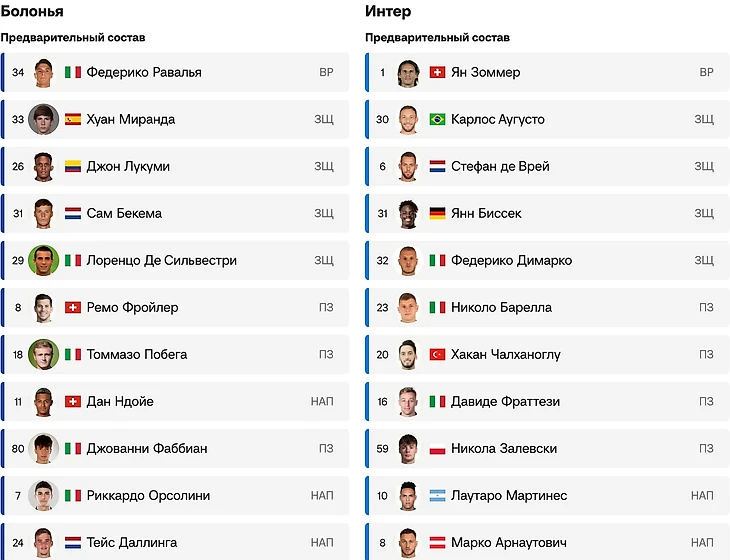
Task: Click the Интер team heading
Action: click(388, 11)
